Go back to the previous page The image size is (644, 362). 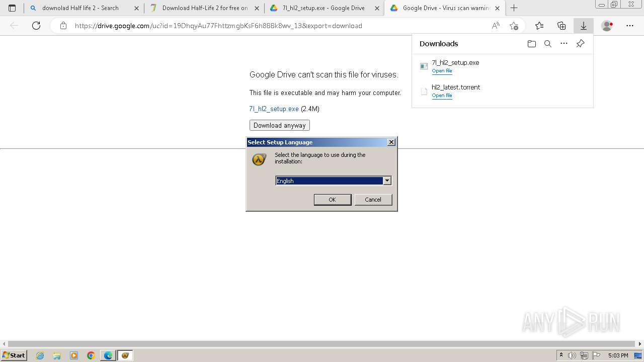click(x=15, y=26)
